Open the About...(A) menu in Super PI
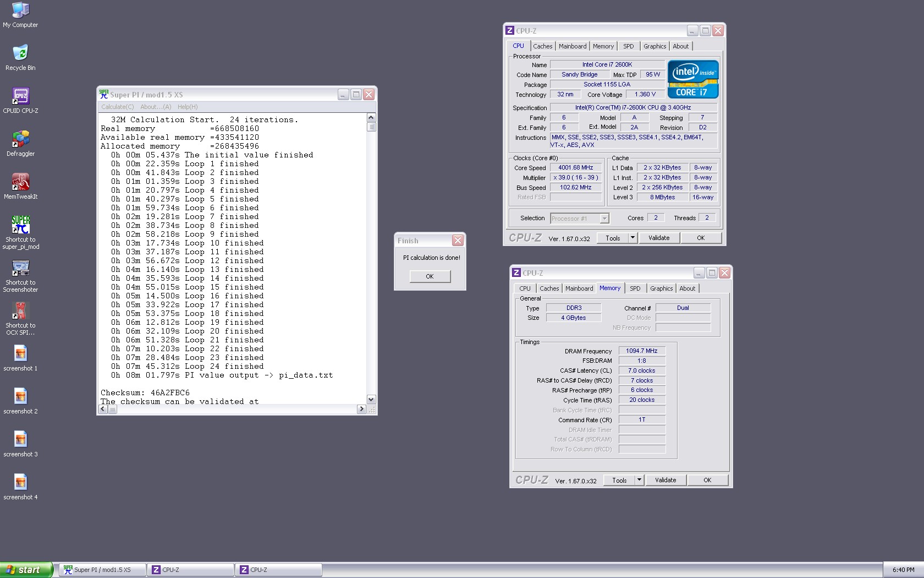The height and width of the screenshot is (578, 924). [156, 107]
